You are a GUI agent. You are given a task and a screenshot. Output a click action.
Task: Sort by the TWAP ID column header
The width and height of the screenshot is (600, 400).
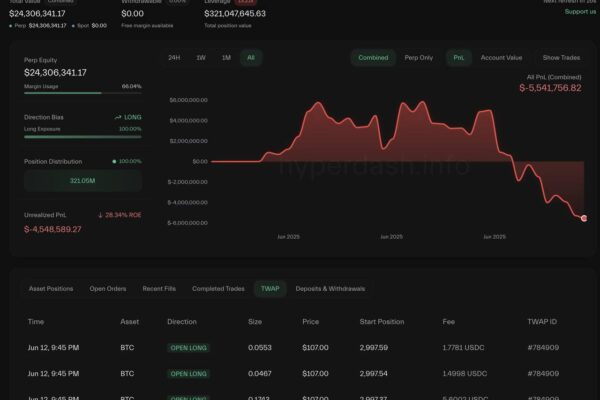[x=542, y=322]
